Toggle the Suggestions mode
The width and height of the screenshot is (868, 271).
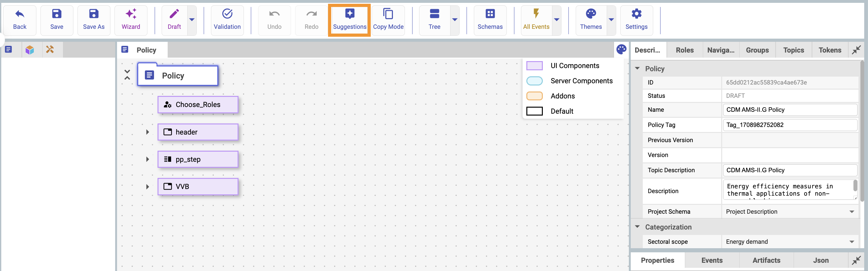click(350, 20)
